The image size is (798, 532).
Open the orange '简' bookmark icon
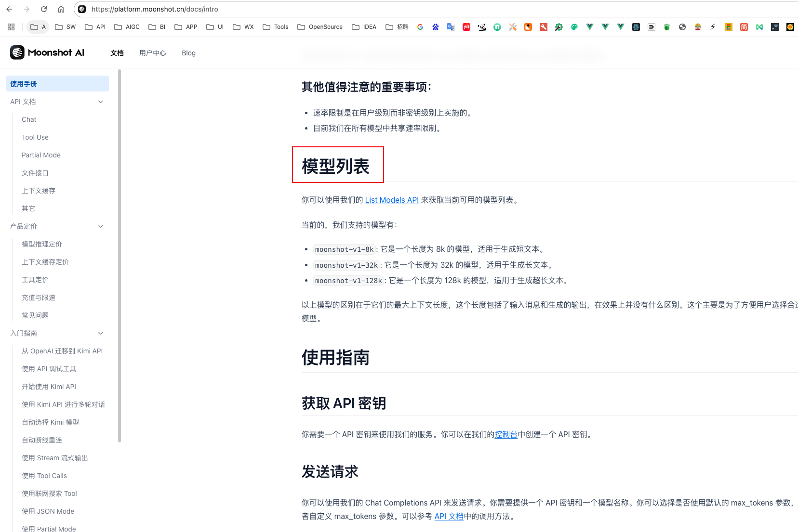click(x=744, y=27)
